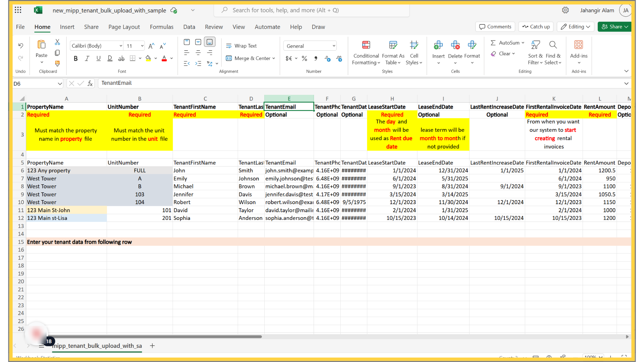Switch to the Page Layout tab
This screenshot has height=362, width=644.
[124, 27]
